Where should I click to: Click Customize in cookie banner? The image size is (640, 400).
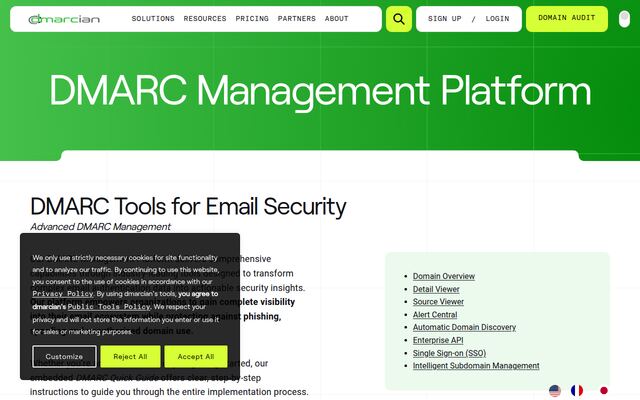(64, 356)
